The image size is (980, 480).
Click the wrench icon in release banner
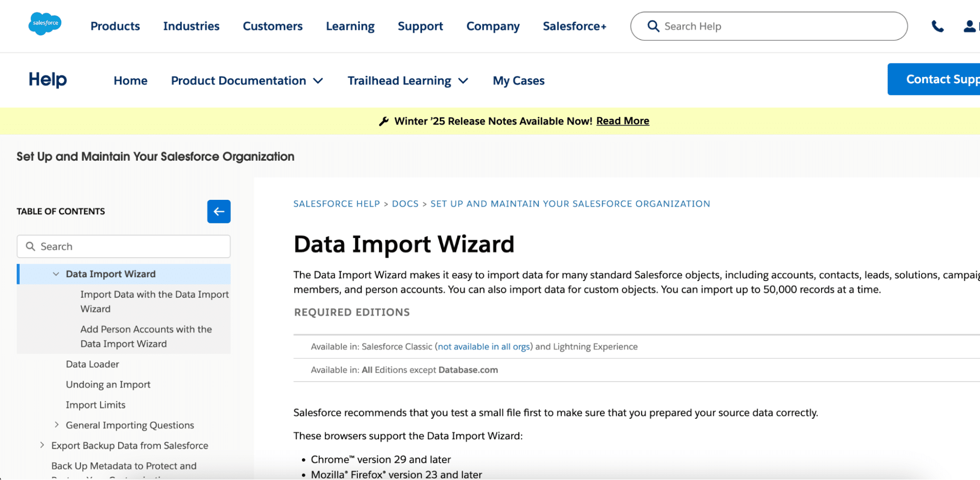[x=384, y=121]
